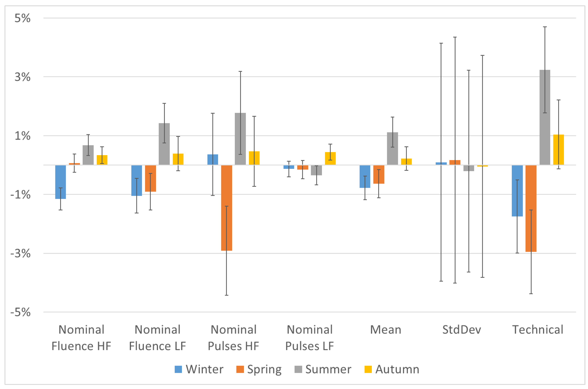
Task: Select the yellow Autumn legend swatch
Action: point(368,369)
